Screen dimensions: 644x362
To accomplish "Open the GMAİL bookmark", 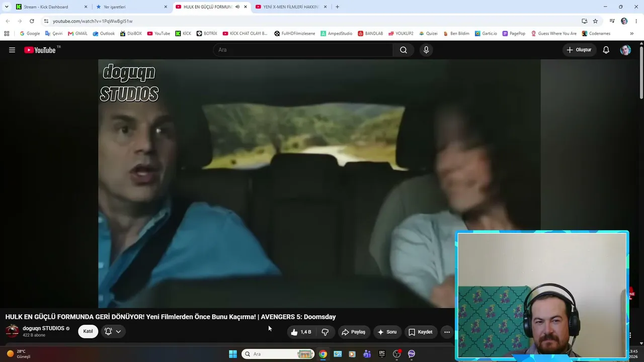I will point(77,34).
